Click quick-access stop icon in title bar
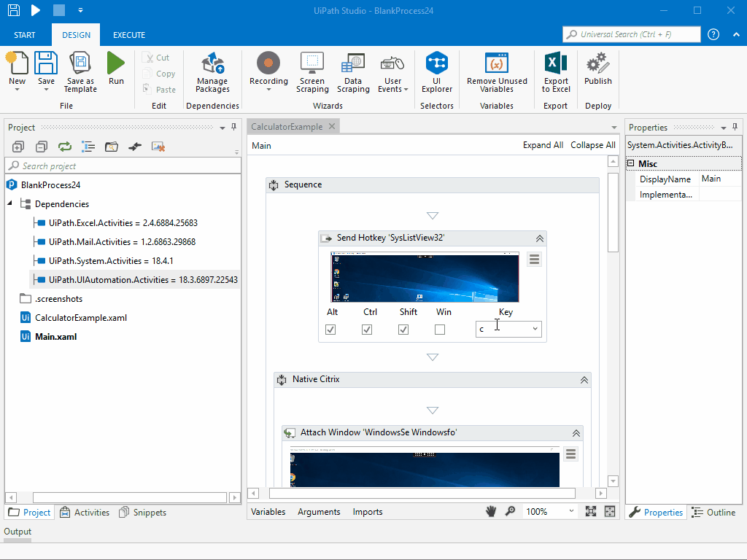 (58, 10)
